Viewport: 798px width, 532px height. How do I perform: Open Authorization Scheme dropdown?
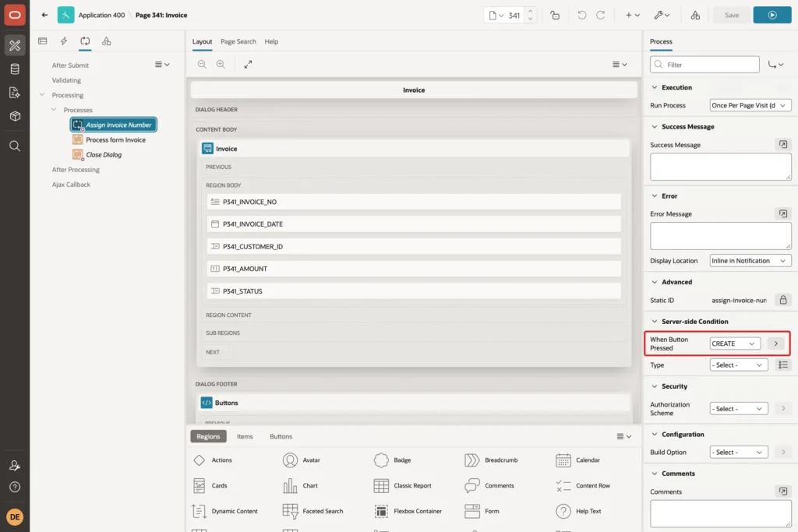pos(739,409)
